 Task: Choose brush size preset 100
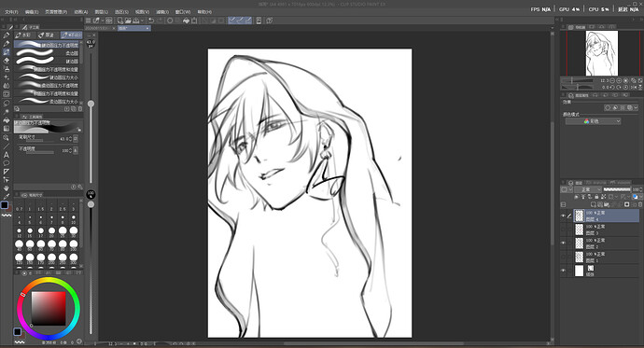pyautogui.click(x=74, y=245)
